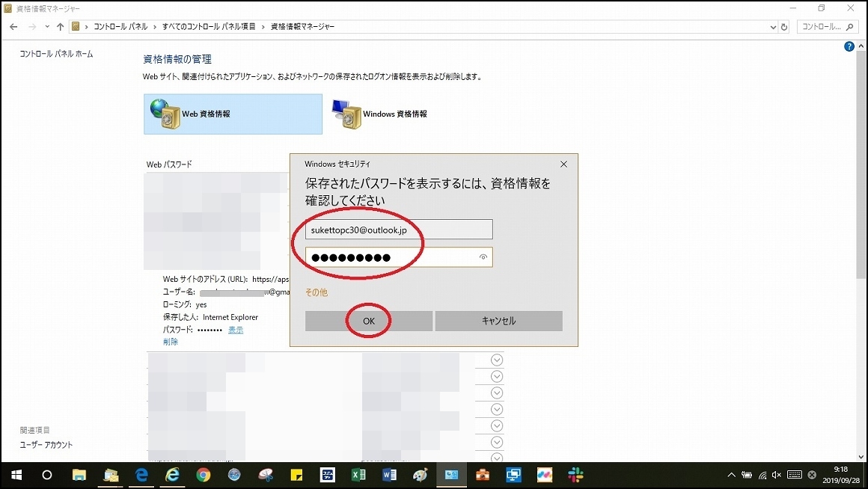Viewport: 868px width, 489px height.
Task: Open コントロール パネル ホーム
Action: point(56,54)
